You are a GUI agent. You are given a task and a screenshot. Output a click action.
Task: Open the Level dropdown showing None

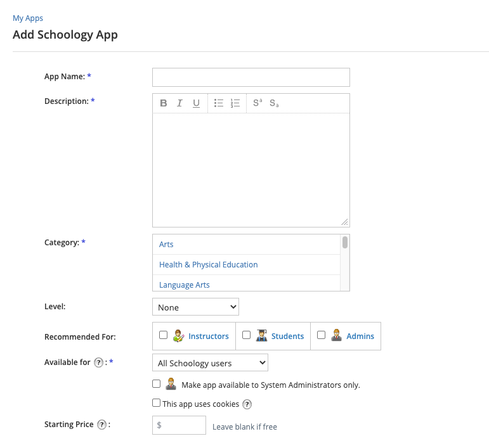tap(195, 307)
